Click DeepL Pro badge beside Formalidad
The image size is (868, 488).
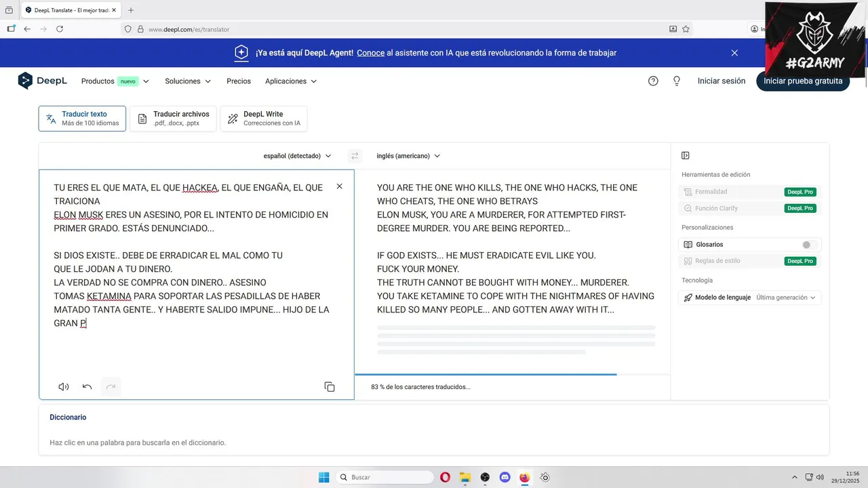click(x=800, y=192)
